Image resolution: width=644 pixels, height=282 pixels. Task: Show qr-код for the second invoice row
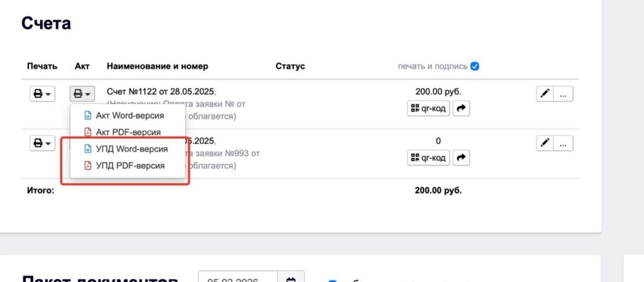(x=428, y=158)
